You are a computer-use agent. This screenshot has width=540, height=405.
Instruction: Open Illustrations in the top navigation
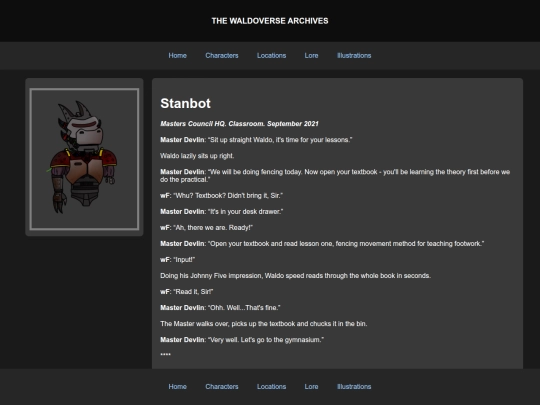[354, 55]
